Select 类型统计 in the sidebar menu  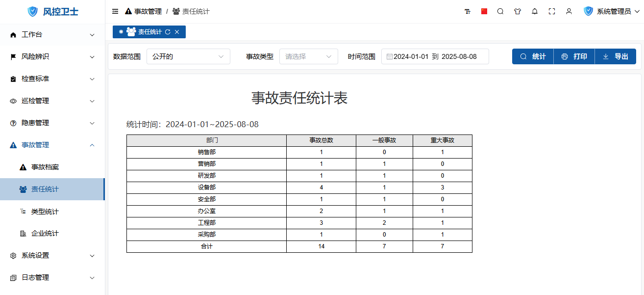point(45,212)
